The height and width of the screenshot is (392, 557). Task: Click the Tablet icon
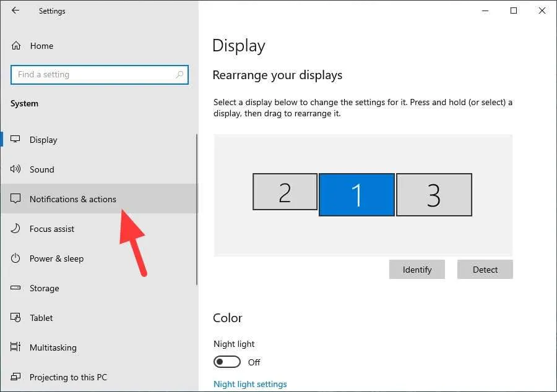tap(15, 317)
